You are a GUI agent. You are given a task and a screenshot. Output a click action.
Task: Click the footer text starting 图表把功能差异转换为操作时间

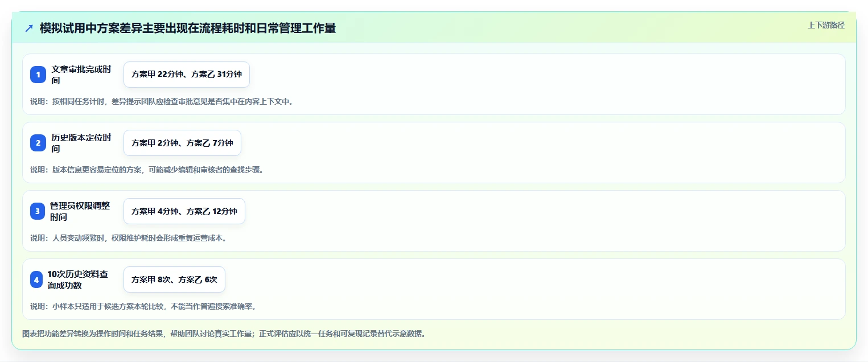tap(224, 334)
